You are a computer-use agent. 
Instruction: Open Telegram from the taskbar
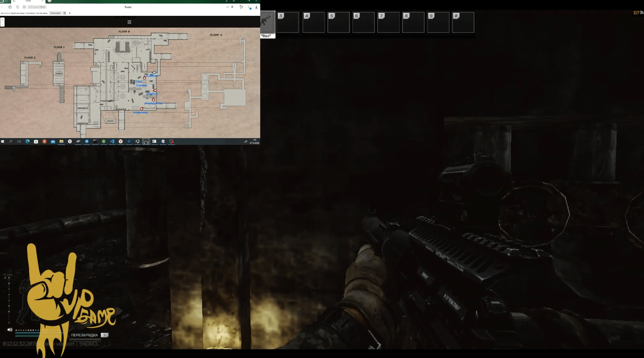tap(87, 141)
